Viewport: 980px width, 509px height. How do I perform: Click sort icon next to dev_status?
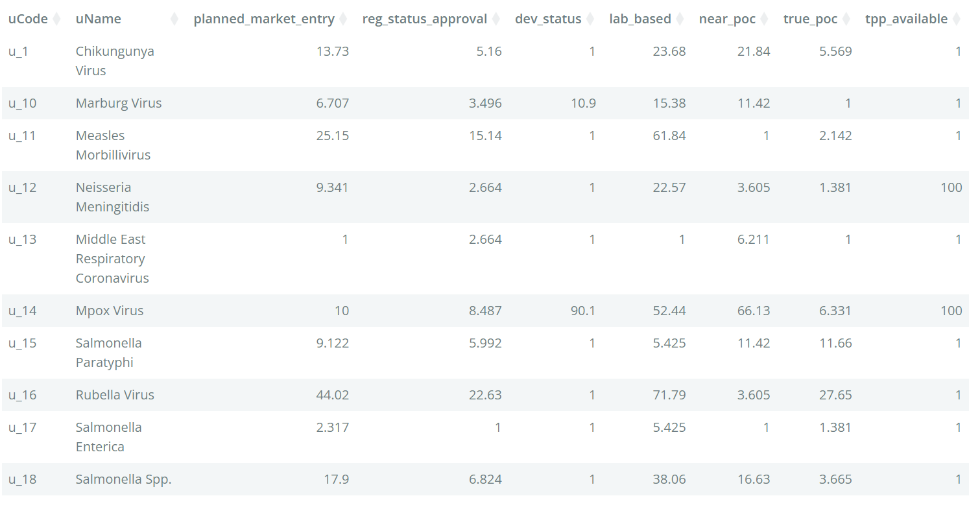tap(590, 19)
